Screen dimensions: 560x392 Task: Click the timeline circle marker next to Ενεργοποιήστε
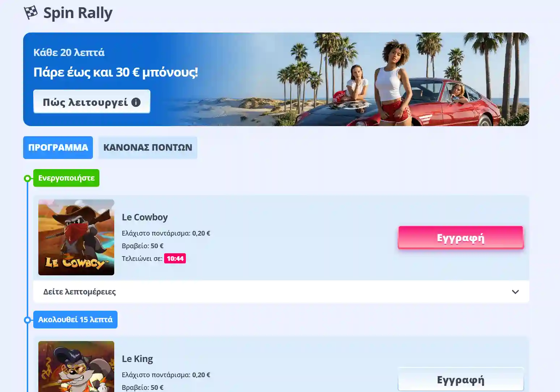27,178
